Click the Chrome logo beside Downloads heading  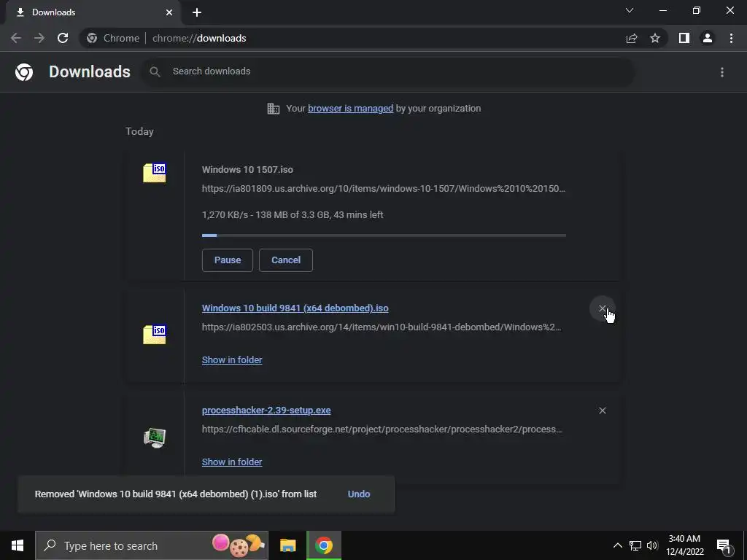[x=24, y=72]
